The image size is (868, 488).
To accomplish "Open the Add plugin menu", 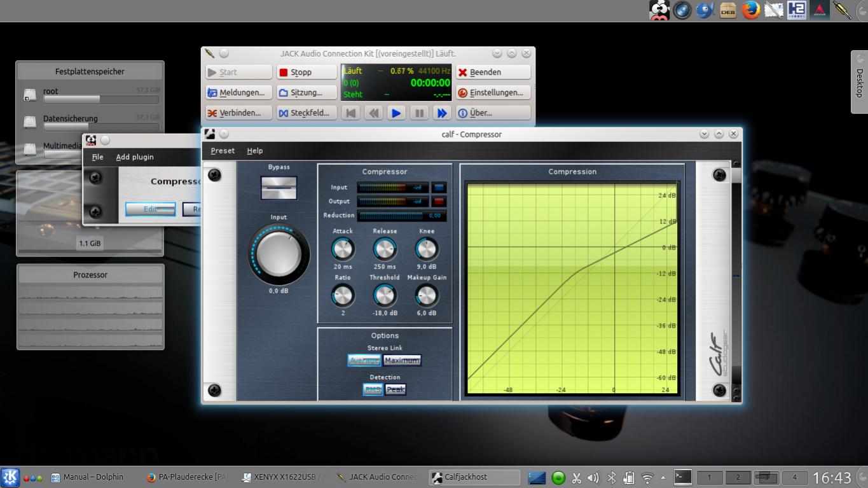I will 135,157.
